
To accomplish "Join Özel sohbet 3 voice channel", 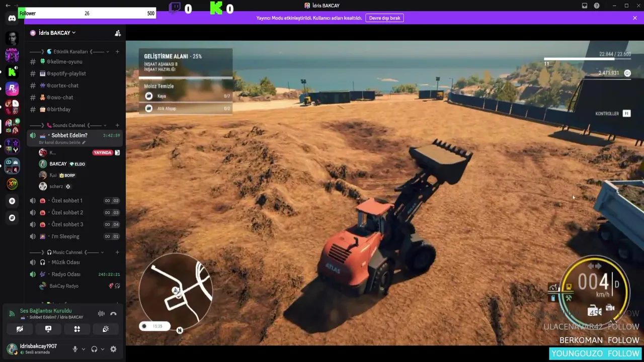I will pyautogui.click(x=74, y=225).
